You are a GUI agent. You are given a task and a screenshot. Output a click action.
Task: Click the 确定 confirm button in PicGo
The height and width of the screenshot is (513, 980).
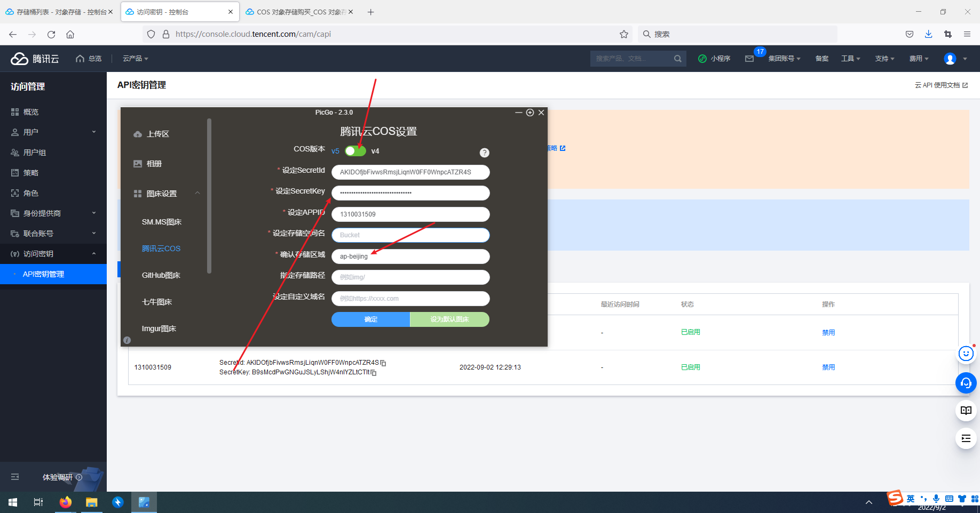[x=371, y=319]
